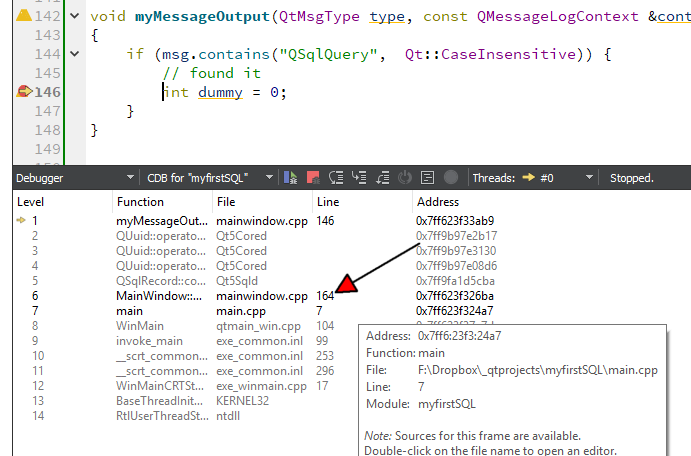Viewport: 691px width, 456px height.
Task: Select stack frame 1 myMessageOut...
Action: [162, 221]
